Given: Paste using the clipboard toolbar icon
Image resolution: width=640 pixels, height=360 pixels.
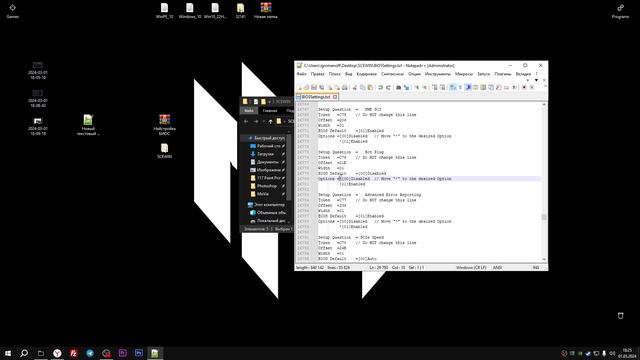Looking at the screenshot, I should tap(370, 87).
